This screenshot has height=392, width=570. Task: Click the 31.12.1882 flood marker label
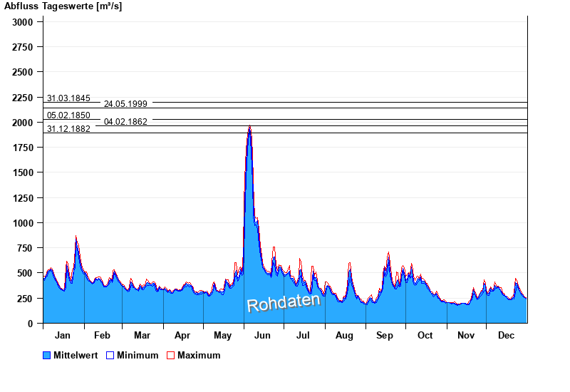click(68, 129)
